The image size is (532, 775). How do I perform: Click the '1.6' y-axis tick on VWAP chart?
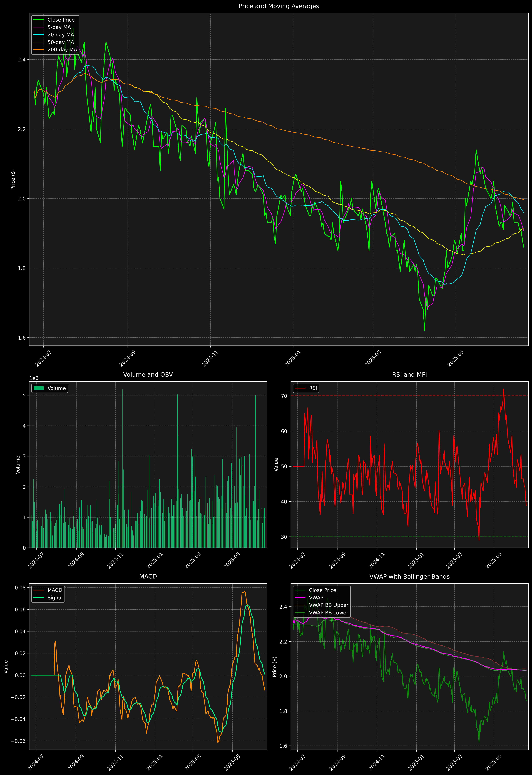(283, 746)
